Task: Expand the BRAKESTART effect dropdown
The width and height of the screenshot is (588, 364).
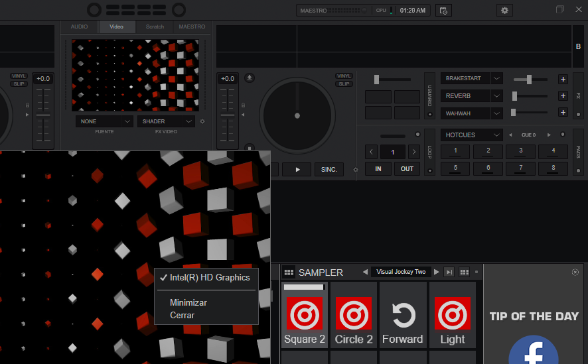Action: (496, 78)
